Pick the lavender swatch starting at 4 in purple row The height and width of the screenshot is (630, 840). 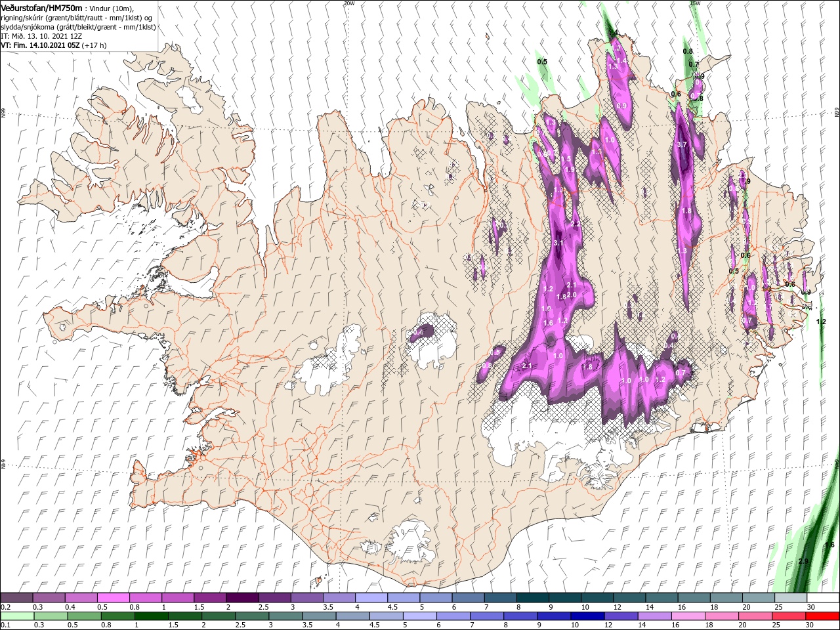(371, 598)
